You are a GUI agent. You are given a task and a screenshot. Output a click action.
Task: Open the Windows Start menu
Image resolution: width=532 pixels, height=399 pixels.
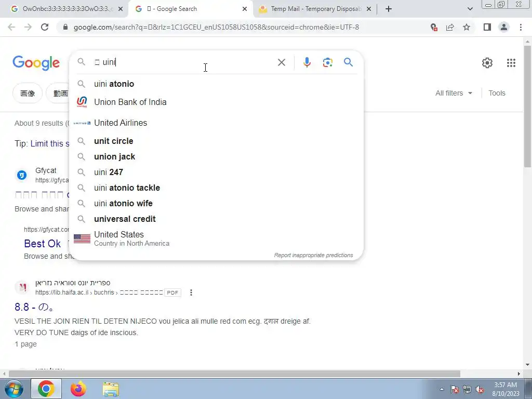pos(14,389)
